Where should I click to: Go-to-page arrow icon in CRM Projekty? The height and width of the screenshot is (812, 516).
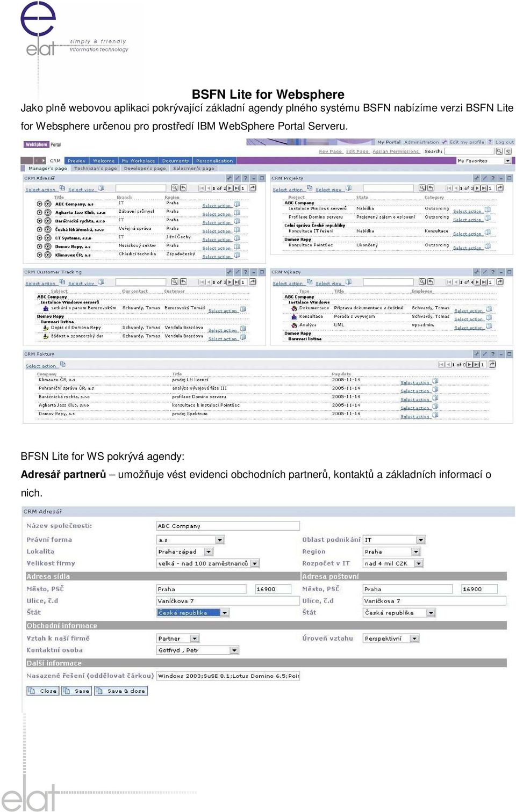coord(500,188)
